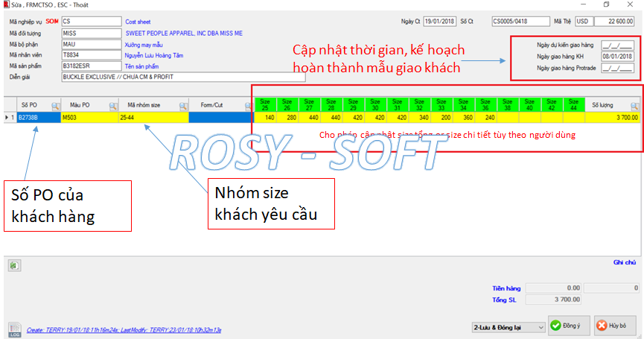Viewport: 644px width, 339px height.
Task: Click the row 1 selector arrow
Action: pos(7,118)
